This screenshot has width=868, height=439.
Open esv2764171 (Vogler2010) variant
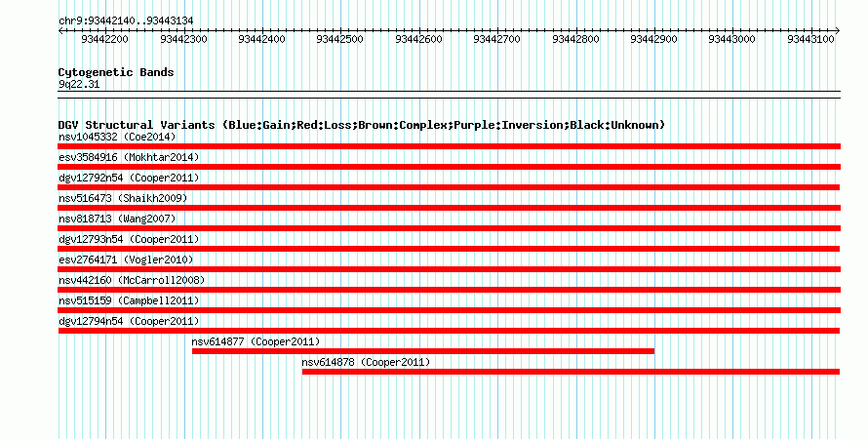click(126, 259)
